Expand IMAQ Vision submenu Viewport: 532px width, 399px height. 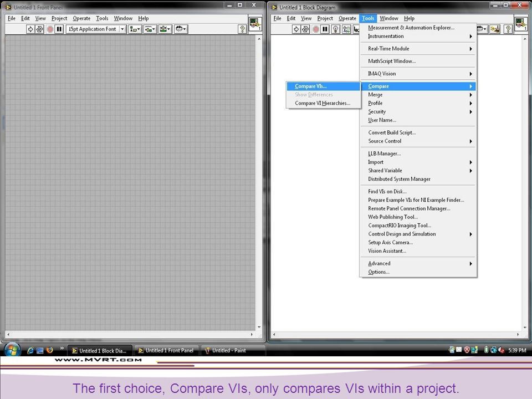pos(418,74)
